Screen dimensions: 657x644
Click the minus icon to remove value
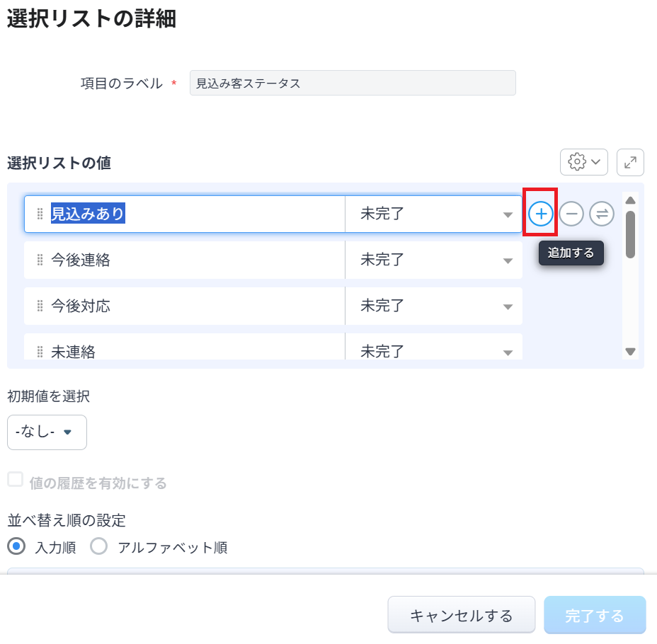click(571, 214)
